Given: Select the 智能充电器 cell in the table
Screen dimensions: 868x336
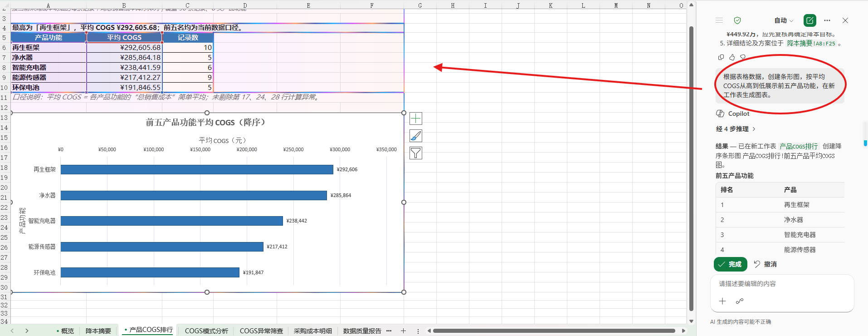Looking at the screenshot, I should tap(49, 68).
